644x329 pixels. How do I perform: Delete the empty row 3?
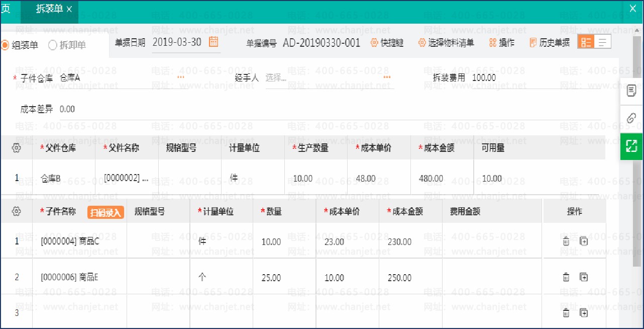(x=566, y=313)
